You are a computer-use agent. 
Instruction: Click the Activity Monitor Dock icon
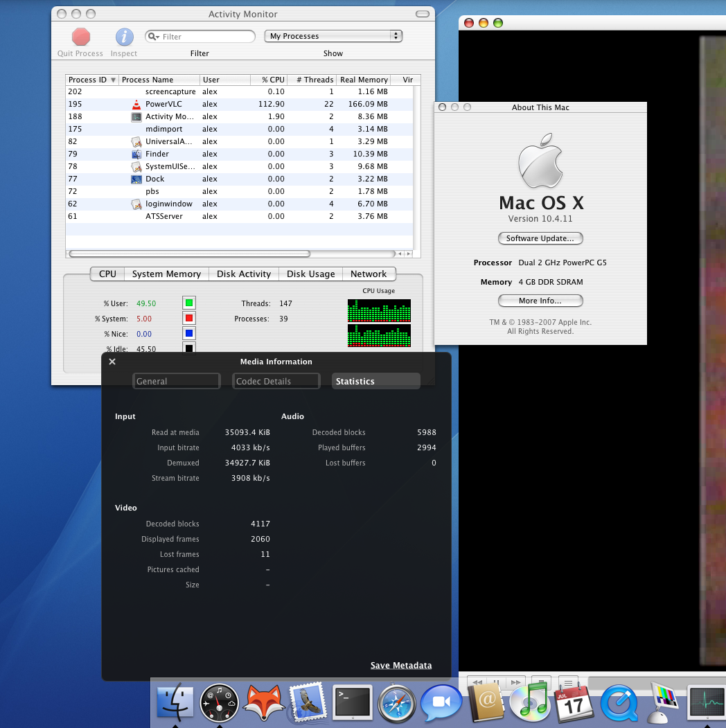tap(707, 702)
